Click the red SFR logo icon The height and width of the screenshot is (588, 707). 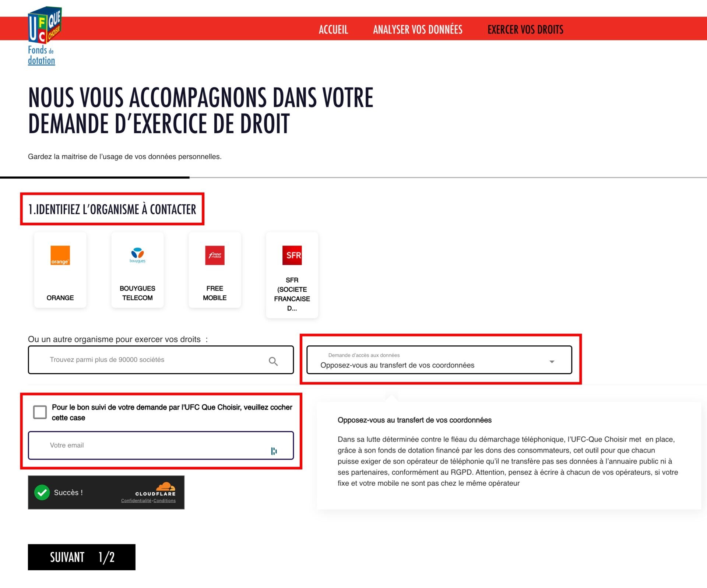292,255
